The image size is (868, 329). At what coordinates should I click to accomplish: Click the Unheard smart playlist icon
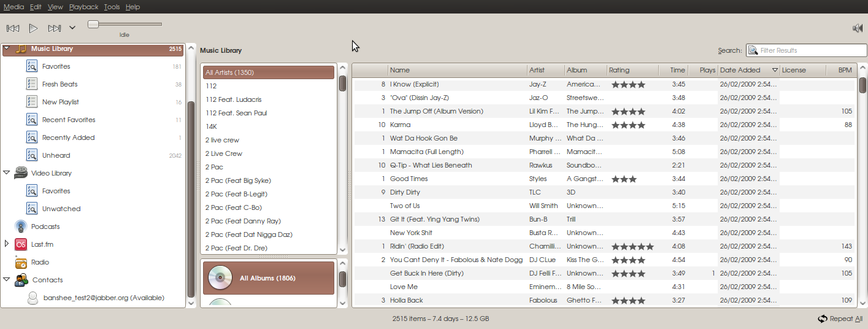tap(32, 155)
